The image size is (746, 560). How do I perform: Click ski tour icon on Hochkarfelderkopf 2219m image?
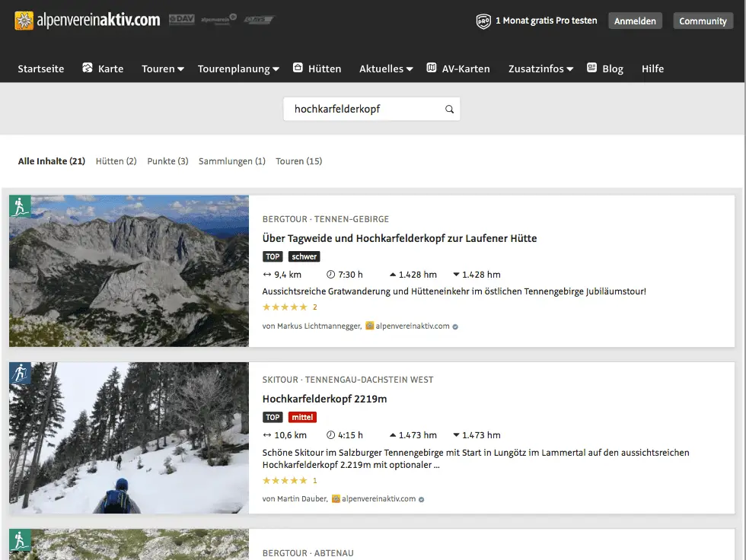coord(20,373)
